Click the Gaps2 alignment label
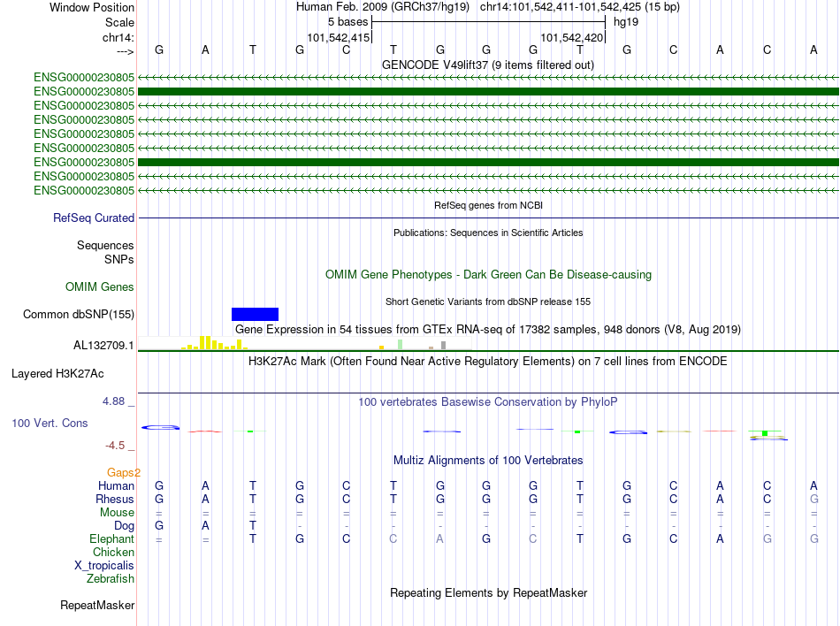 point(123,472)
